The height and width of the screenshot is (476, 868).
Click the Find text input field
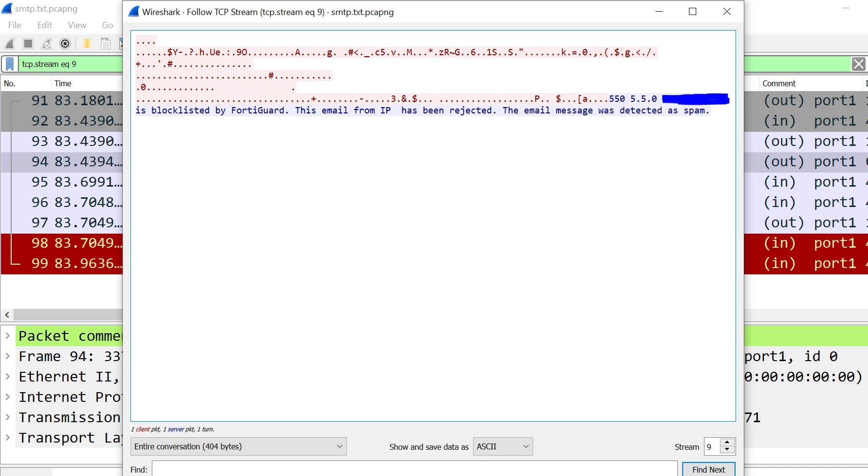pyautogui.click(x=415, y=469)
